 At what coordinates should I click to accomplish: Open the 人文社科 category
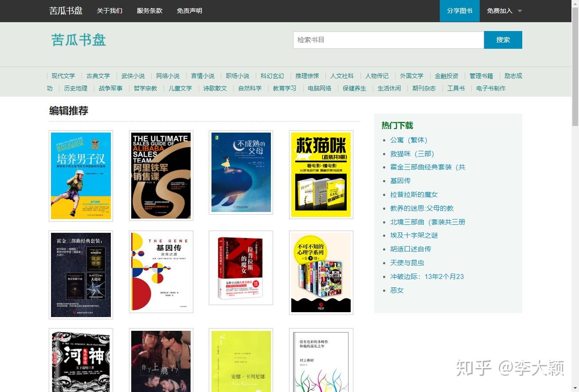(x=342, y=76)
